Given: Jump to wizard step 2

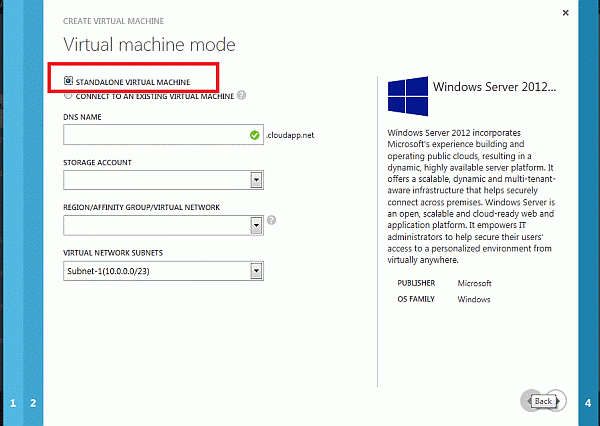Looking at the screenshot, I should (33, 403).
